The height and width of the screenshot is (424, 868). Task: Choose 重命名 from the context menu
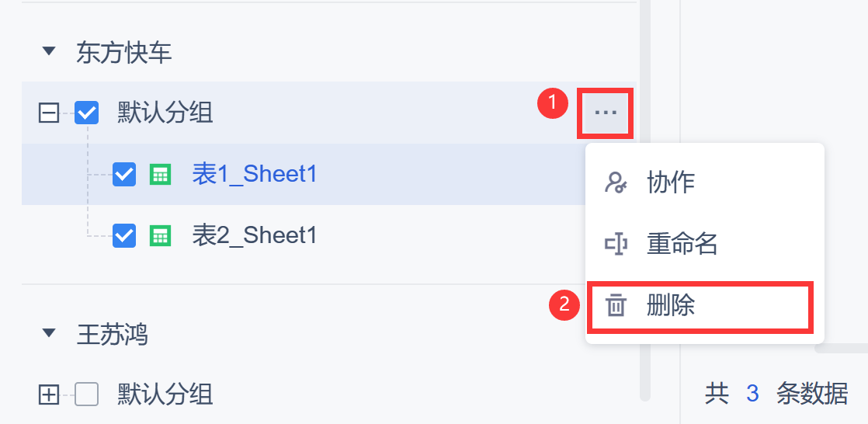[x=682, y=245]
